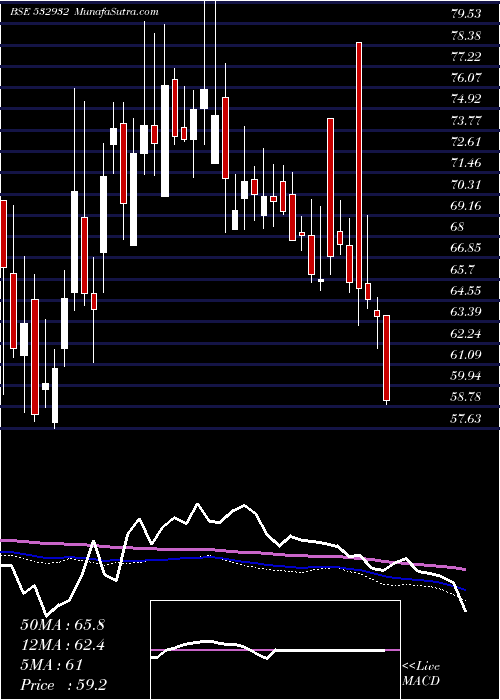
Task: Click the 64.55 price axis label
Action: [466, 291]
